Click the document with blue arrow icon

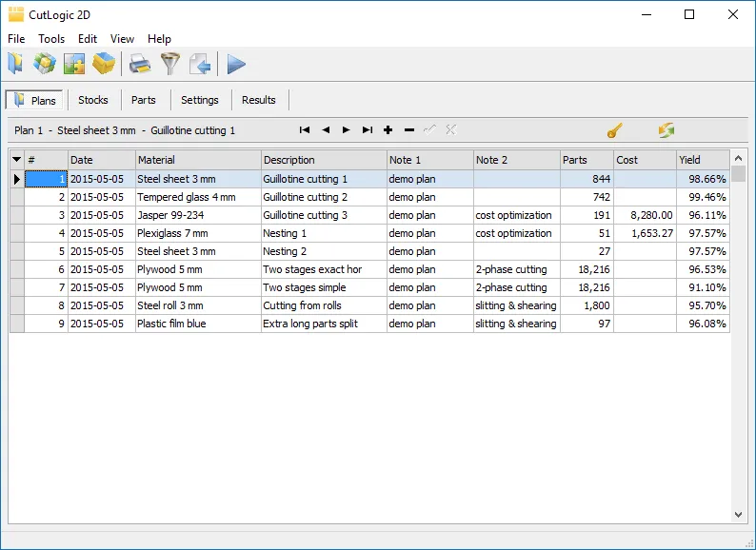coord(199,64)
